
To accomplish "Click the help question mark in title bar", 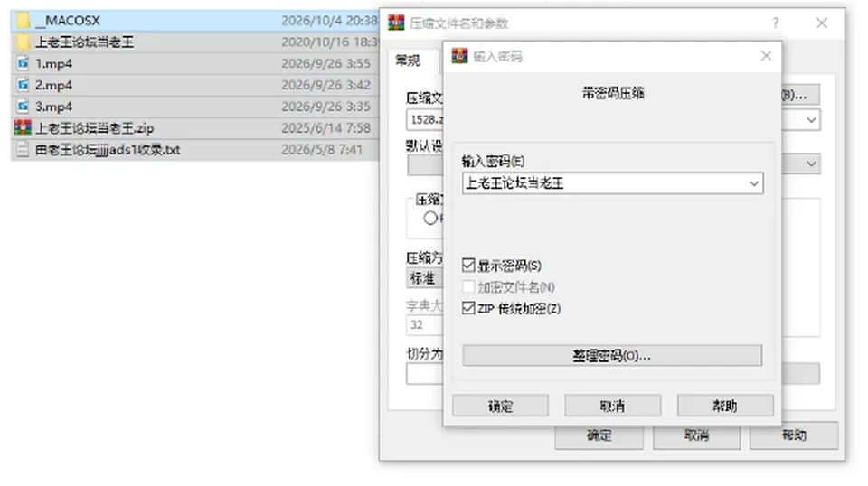I will (776, 23).
